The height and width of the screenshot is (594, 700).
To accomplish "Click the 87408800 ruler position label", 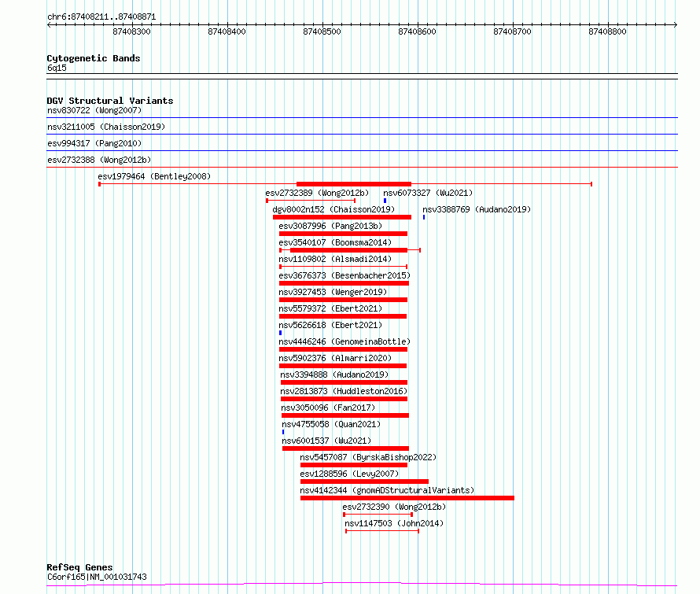I will [607, 31].
